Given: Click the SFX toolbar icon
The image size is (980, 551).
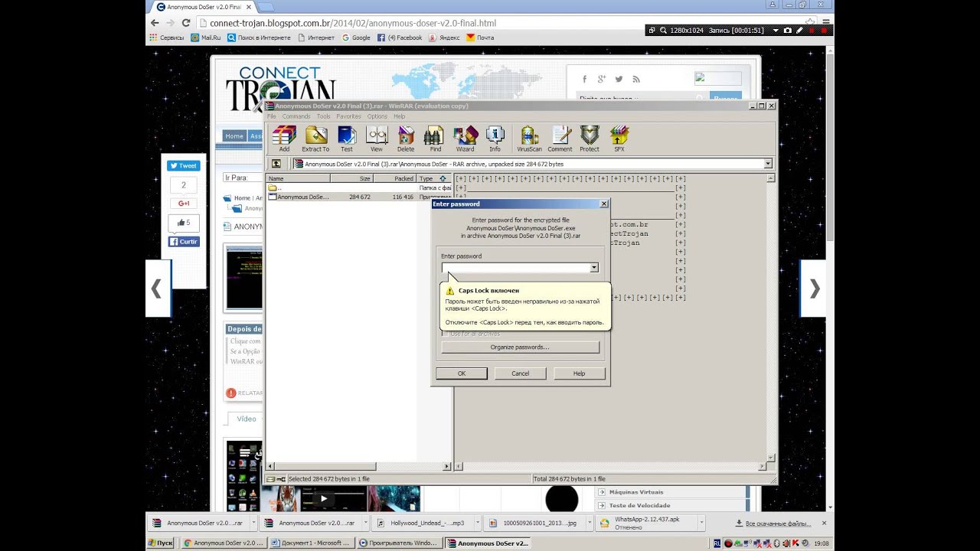Looking at the screenshot, I should (619, 139).
